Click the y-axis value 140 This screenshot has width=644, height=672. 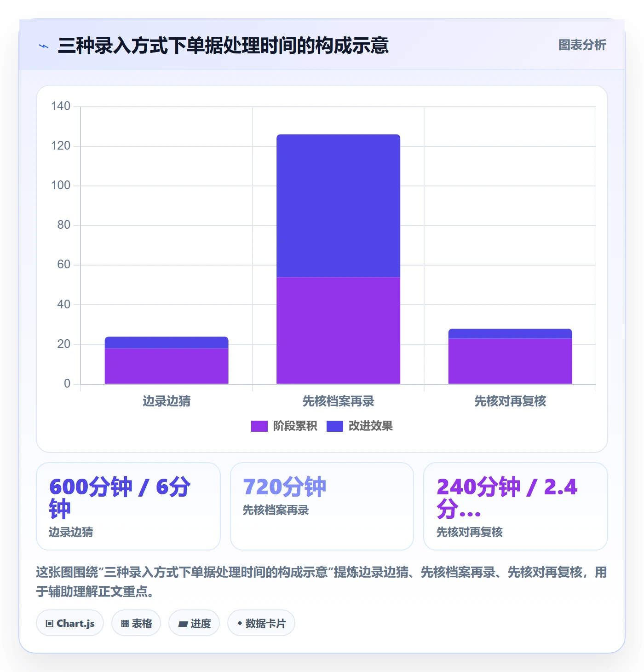(61, 106)
